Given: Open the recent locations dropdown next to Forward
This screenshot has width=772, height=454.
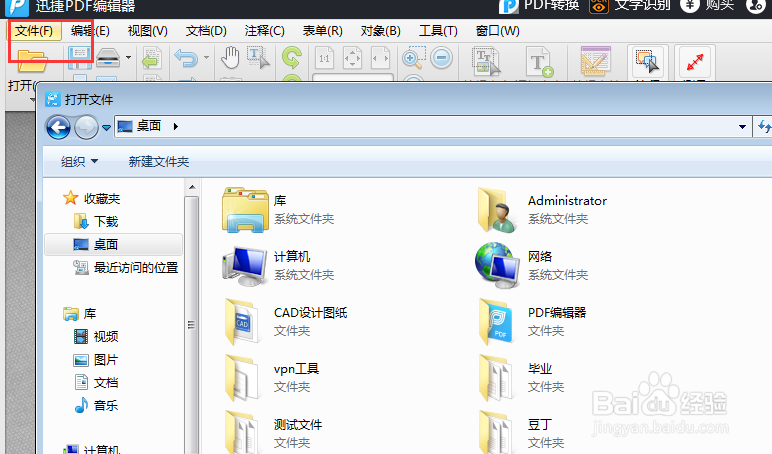Looking at the screenshot, I should (x=106, y=128).
